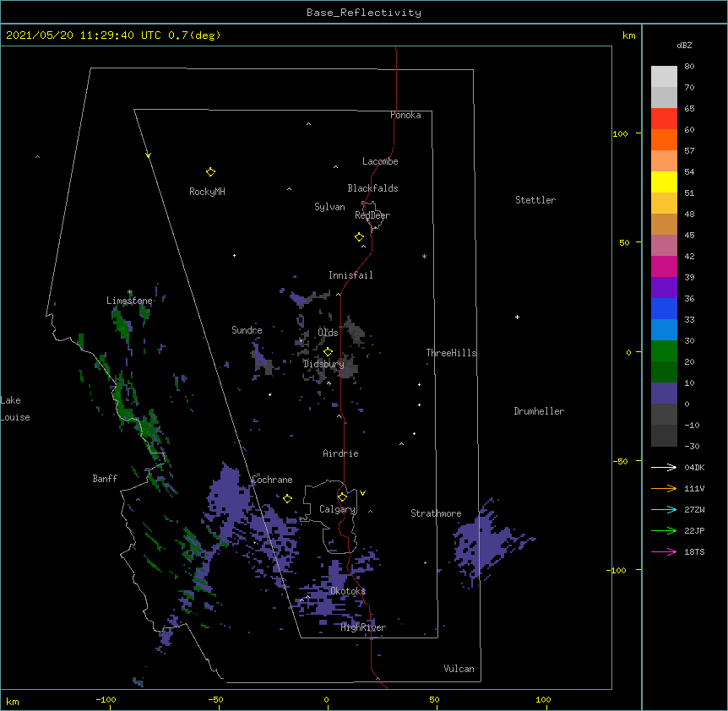
Task: Click the Airdrie city label
Action: coord(341,453)
